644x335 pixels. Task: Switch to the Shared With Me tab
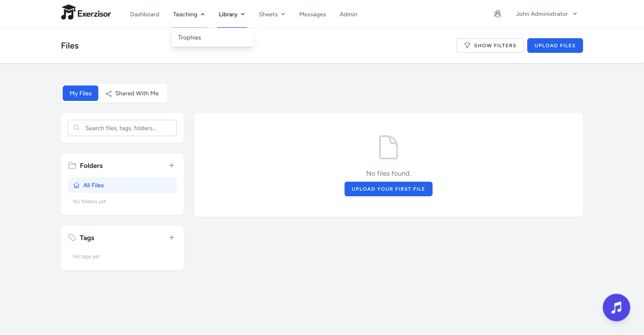(x=132, y=93)
